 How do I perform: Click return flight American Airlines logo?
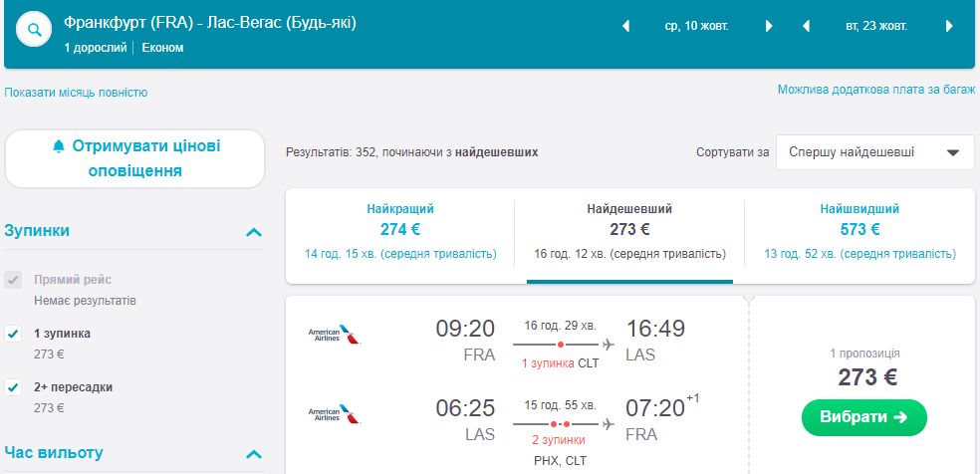[334, 413]
